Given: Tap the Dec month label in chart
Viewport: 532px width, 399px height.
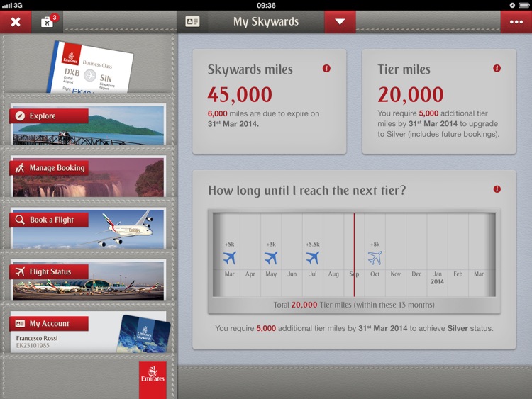Looking at the screenshot, I should tap(416, 274).
